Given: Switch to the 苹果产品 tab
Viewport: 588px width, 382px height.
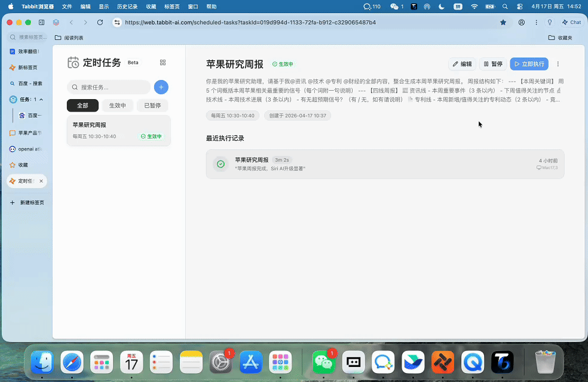Looking at the screenshot, I should (x=27, y=133).
